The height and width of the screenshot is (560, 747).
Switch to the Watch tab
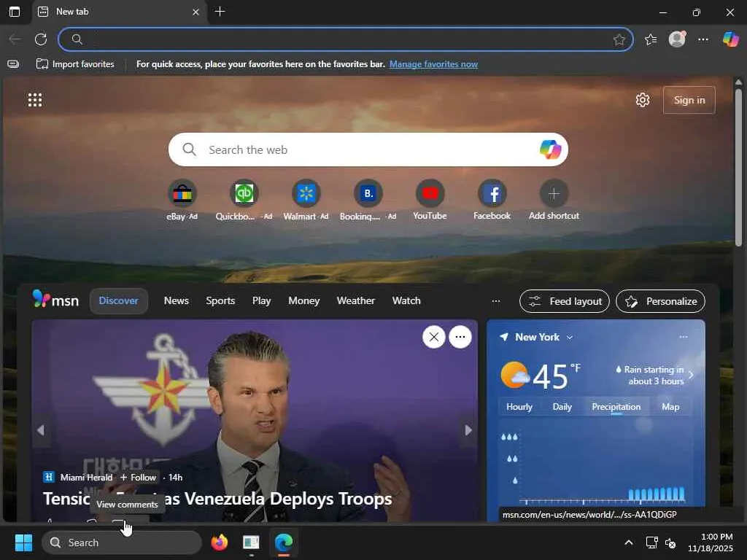coord(406,301)
